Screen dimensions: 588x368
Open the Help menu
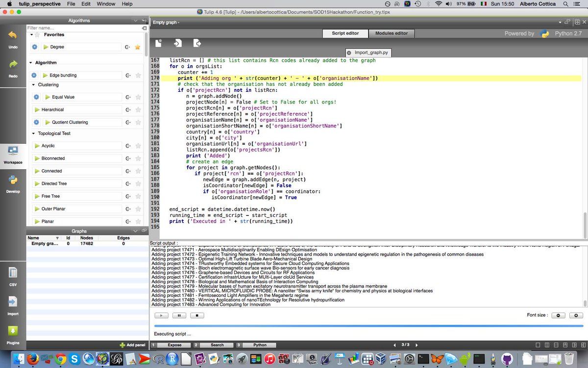[x=127, y=4]
